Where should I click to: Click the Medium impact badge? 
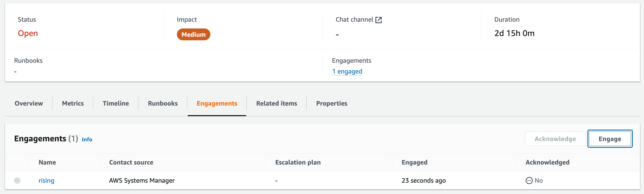194,35
